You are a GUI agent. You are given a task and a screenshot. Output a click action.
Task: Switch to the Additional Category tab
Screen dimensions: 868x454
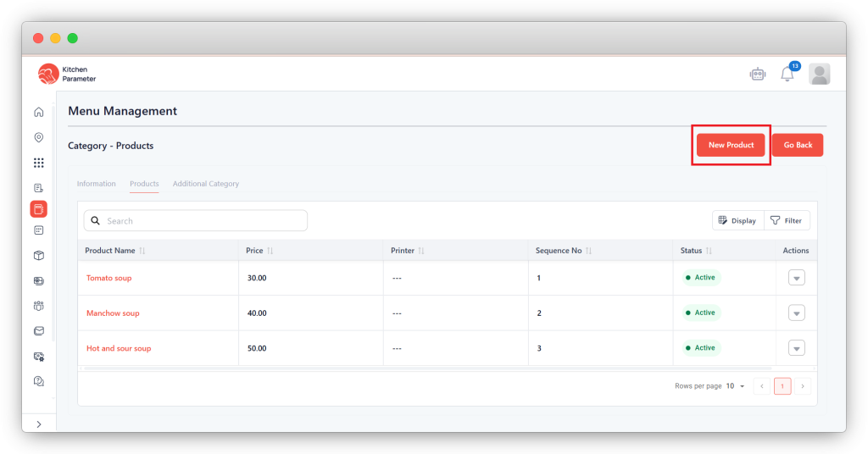point(206,184)
